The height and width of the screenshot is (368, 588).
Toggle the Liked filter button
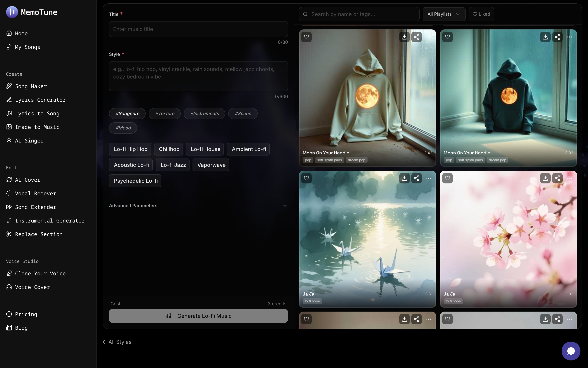[x=481, y=14]
